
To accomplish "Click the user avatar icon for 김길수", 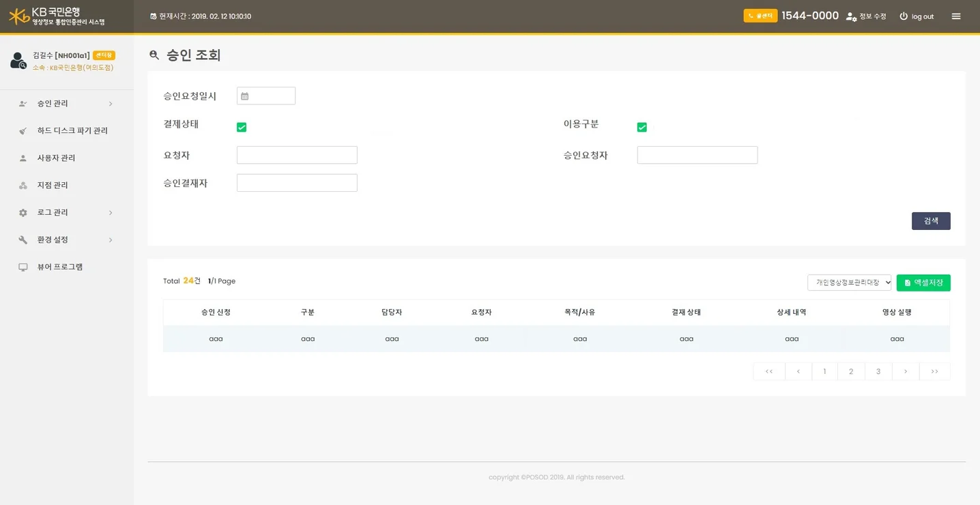I will point(18,61).
